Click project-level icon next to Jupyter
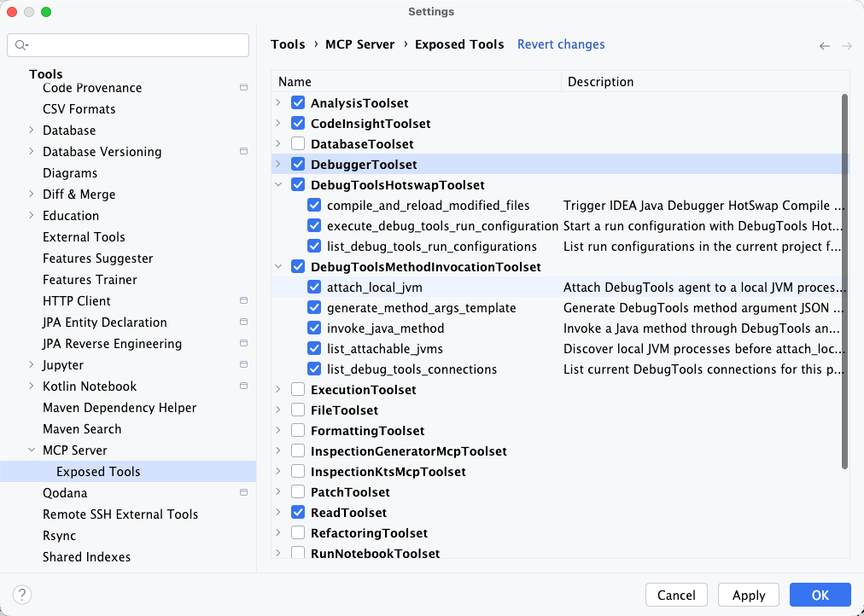Image resolution: width=864 pixels, height=616 pixels. [x=243, y=364]
